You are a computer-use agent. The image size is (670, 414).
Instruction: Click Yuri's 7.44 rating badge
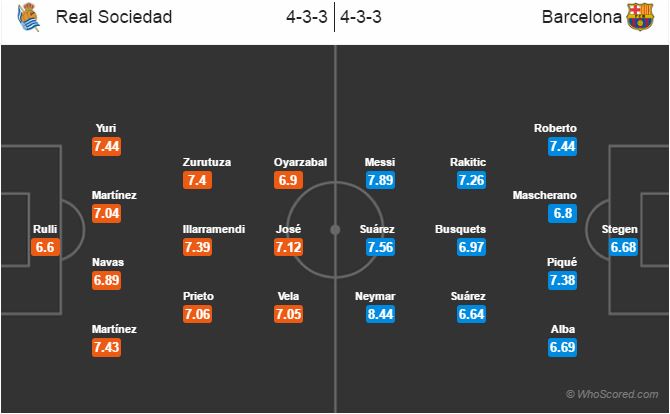(106, 147)
